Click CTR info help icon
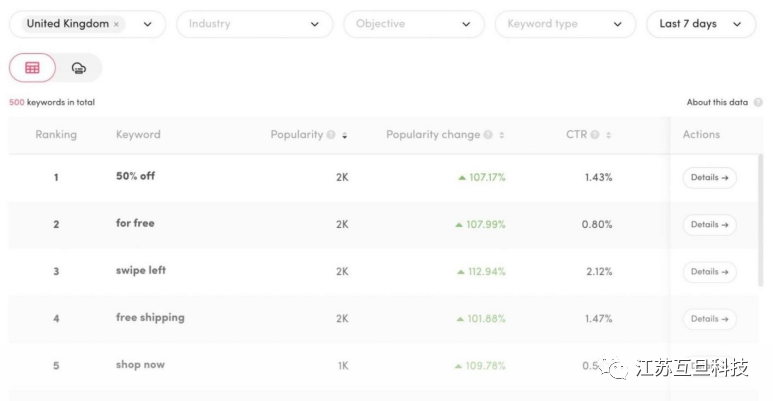This screenshot has height=401, width=773. (x=595, y=135)
